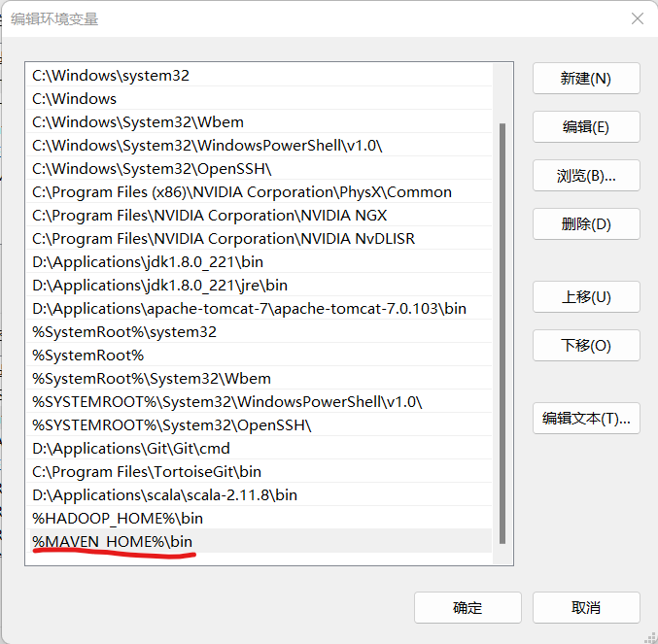Select the plain C:\Windows entry
Image resolution: width=658 pixels, height=644 pixels.
click(x=260, y=98)
